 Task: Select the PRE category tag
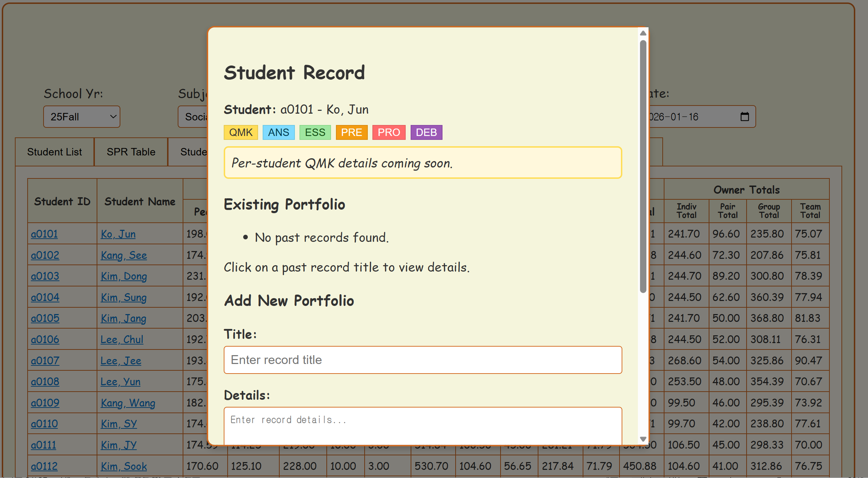351,132
